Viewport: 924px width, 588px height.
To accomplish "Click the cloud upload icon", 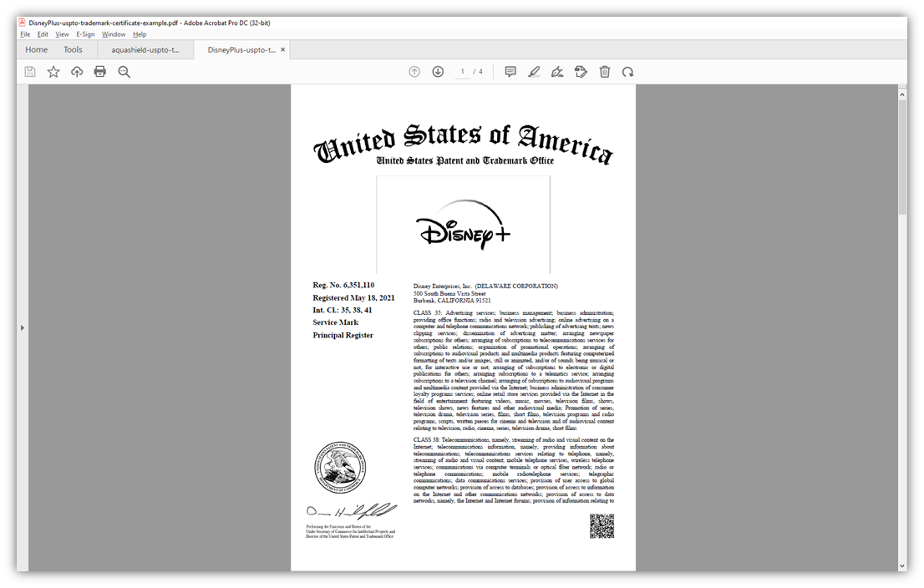I will click(x=77, y=72).
